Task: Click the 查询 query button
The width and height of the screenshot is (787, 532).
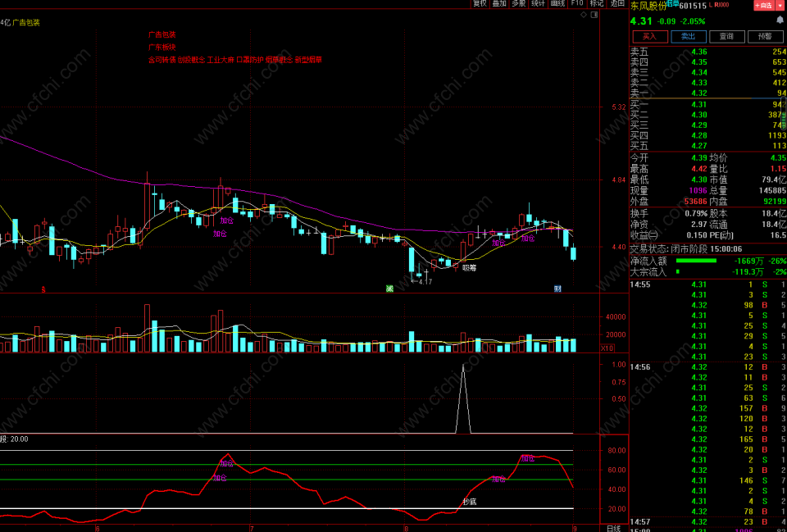Action: point(726,37)
